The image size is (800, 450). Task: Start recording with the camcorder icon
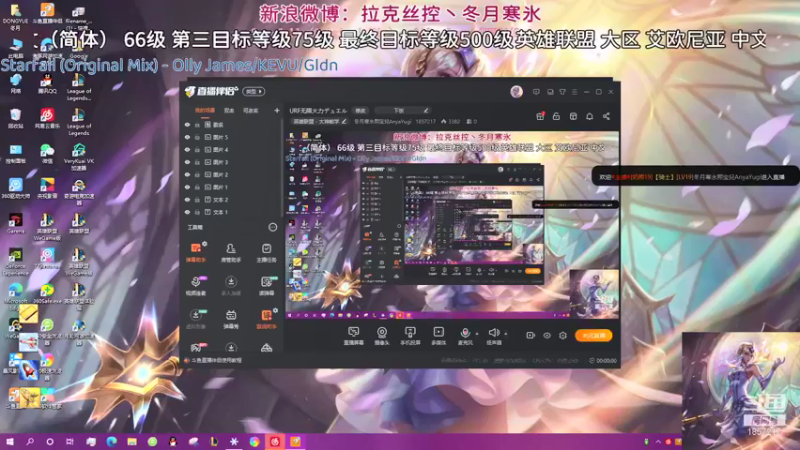(531, 335)
